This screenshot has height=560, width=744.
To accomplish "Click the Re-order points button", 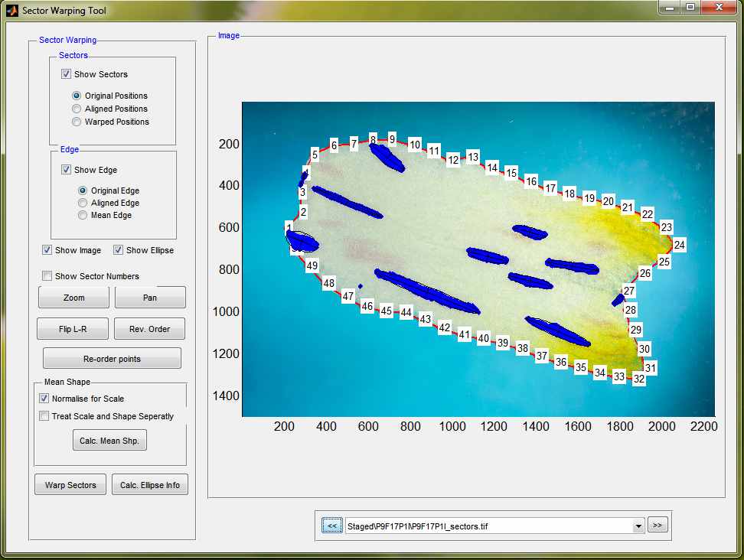I will 112,359.
